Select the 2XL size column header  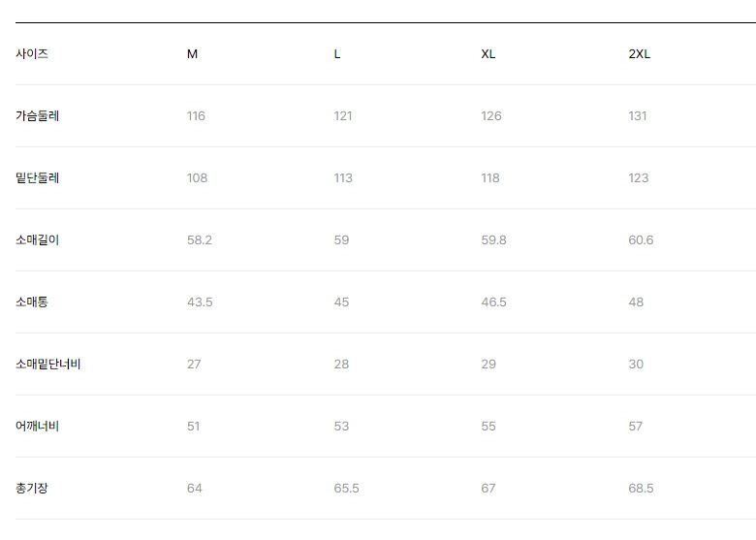[640, 54]
